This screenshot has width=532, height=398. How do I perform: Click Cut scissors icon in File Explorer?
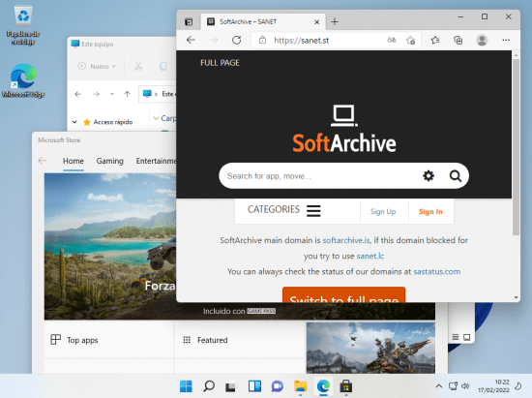[x=138, y=66]
